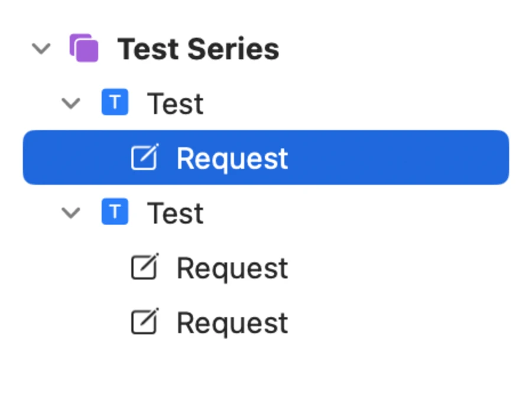Screen dimensions: 532x413
Task: Click the edit icon of the bottom Request
Action: pos(145,322)
